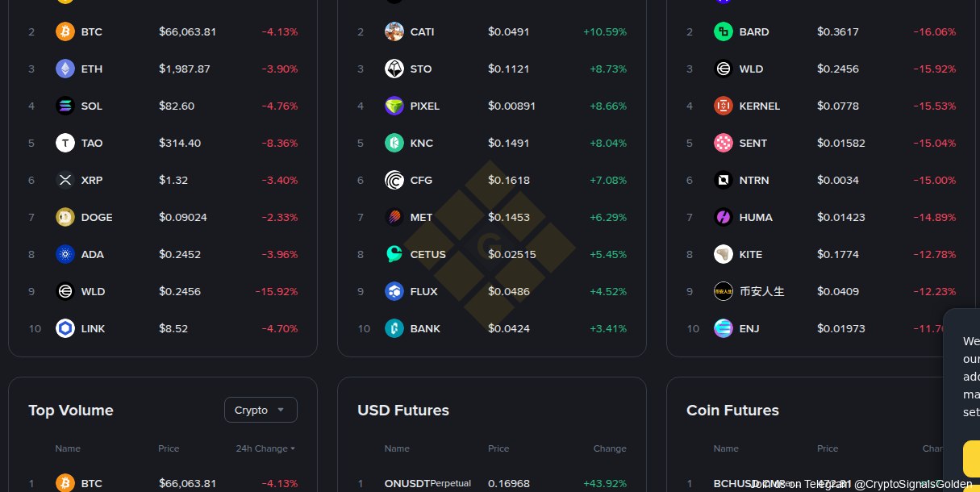The height and width of the screenshot is (492, 980).
Task: Open the Crypto dropdown in Top Volume
Action: [x=261, y=410]
